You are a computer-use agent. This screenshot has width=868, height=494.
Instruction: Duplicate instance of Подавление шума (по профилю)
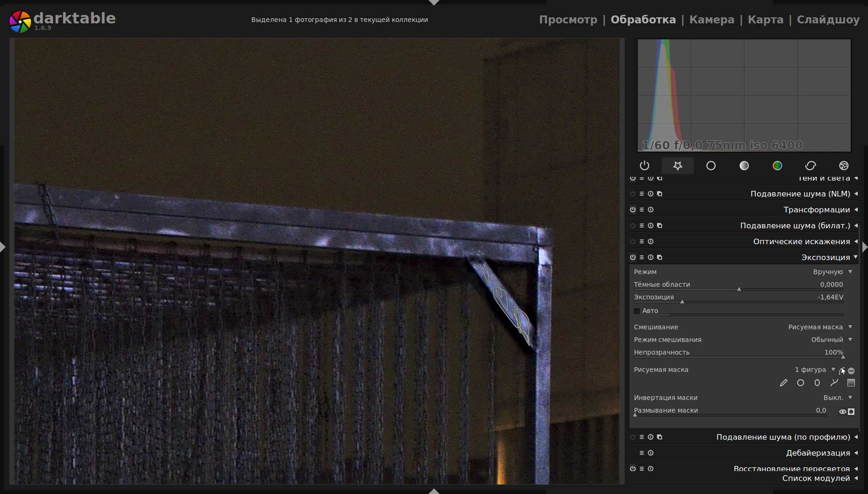659,437
